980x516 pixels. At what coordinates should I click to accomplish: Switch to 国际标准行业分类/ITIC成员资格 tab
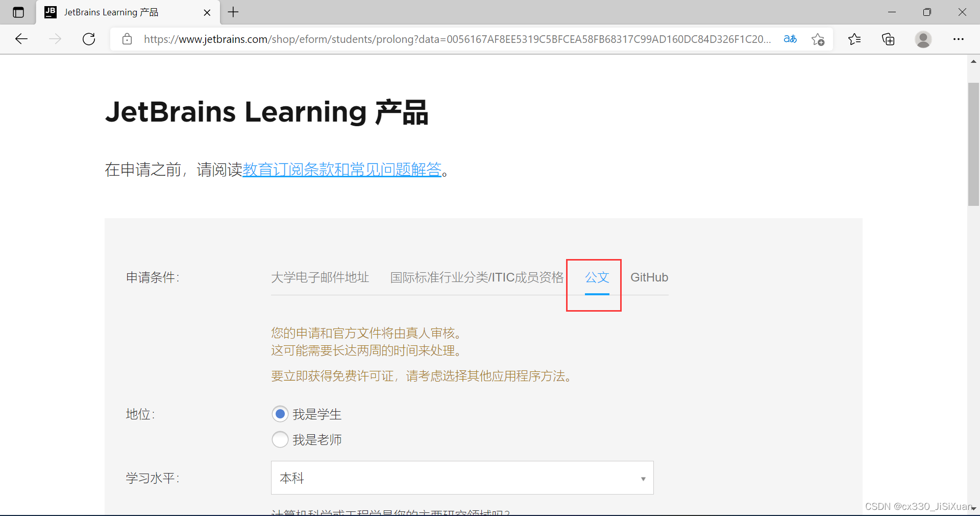[477, 277]
